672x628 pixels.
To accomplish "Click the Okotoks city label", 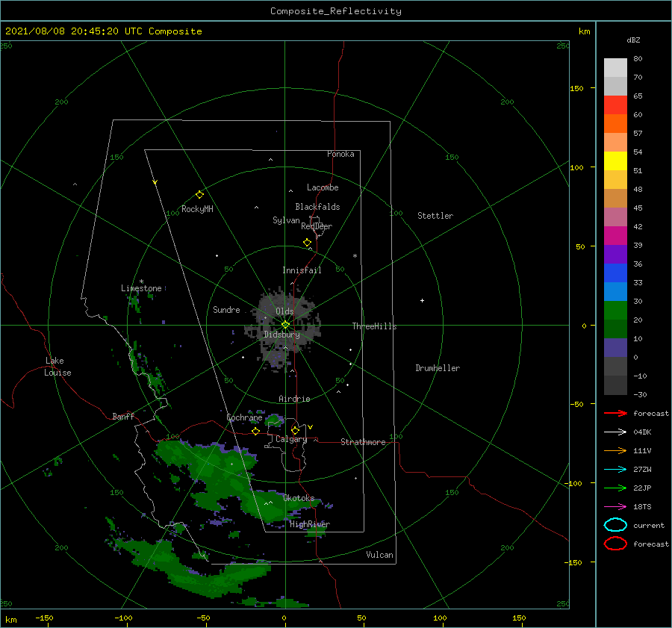I will coord(299,498).
